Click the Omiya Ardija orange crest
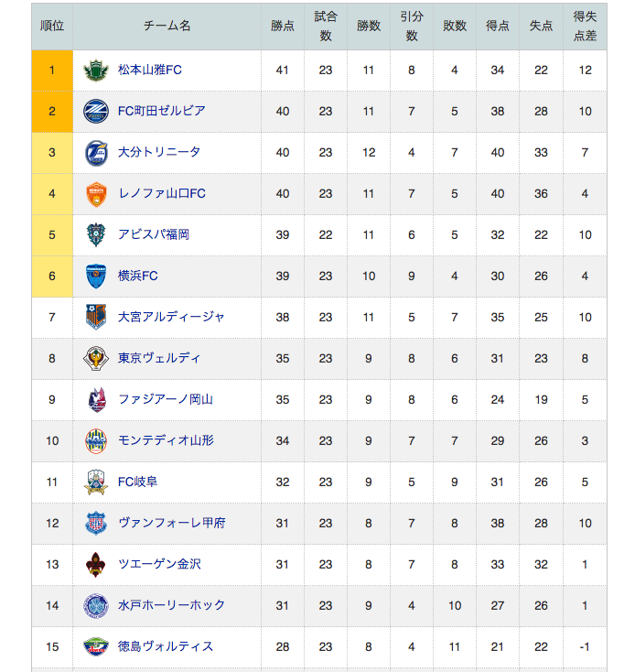The width and height of the screenshot is (624, 672). tap(96, 317)
